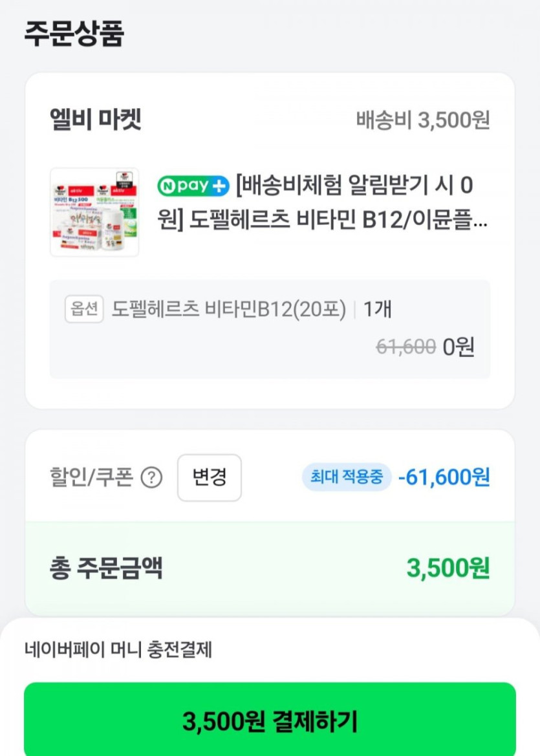Click the 1개 quantity label

pyautogui.click(x=378, y=309)
